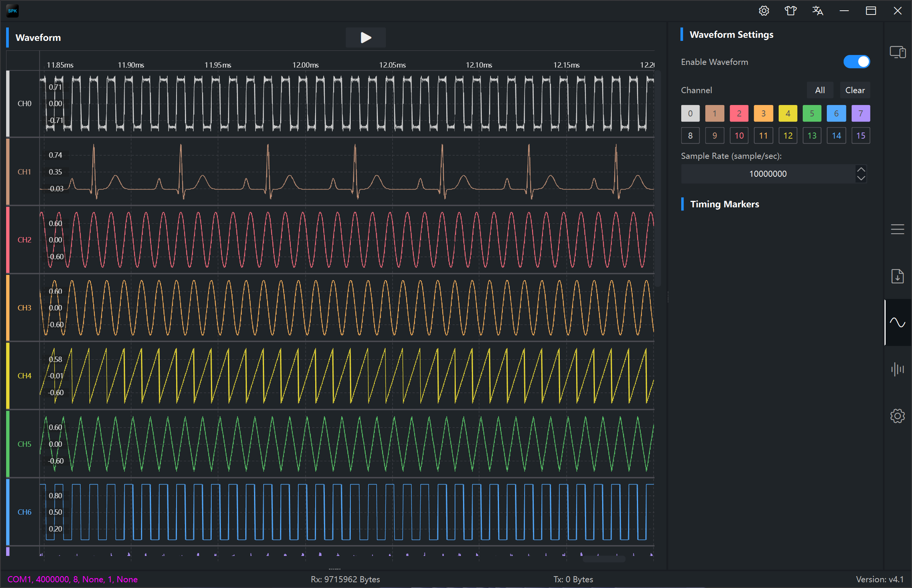Select all channels with the All button
The width and height of the screenshot is (912, 588).
coord(820,90)
